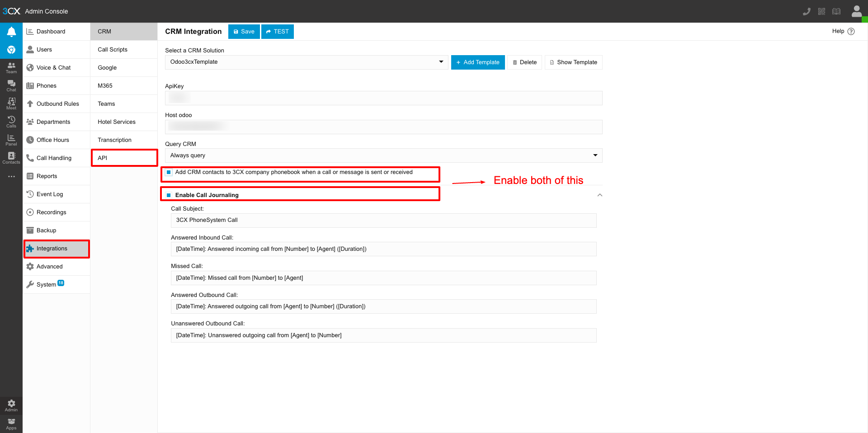Click the Help question mark icon
This screenshot has height=433, width=868.
tap(851, 31)
